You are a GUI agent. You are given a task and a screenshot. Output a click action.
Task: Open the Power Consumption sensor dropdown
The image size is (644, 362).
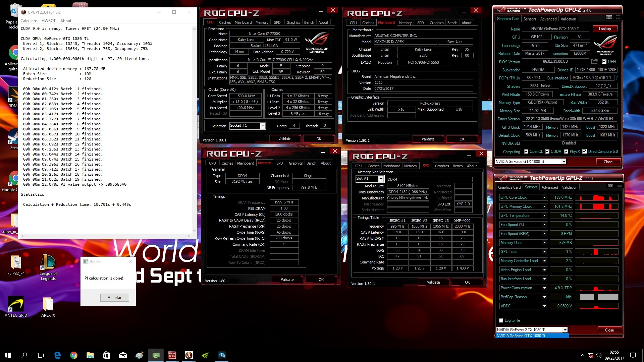(x=544, y=288)
